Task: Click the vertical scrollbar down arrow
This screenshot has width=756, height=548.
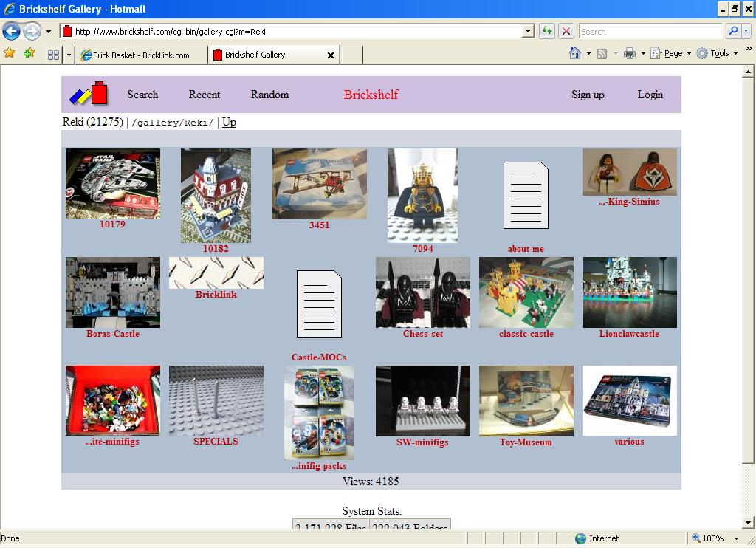Action: [748, 522]
